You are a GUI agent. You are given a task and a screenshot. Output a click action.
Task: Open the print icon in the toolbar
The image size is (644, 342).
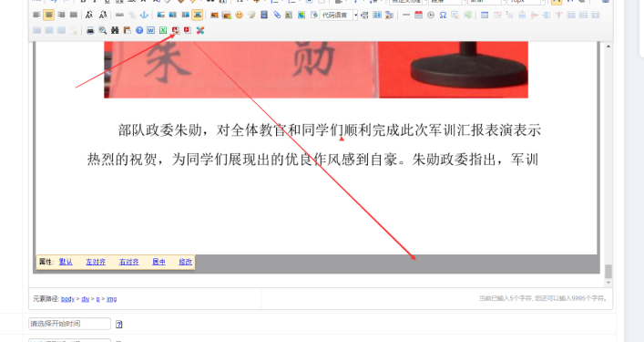(x=90, y=30)
